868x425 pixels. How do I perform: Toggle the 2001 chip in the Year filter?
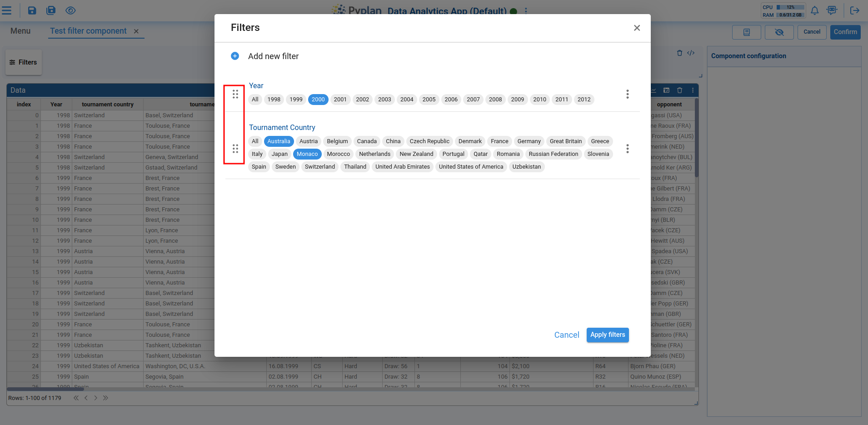[340, 99]
